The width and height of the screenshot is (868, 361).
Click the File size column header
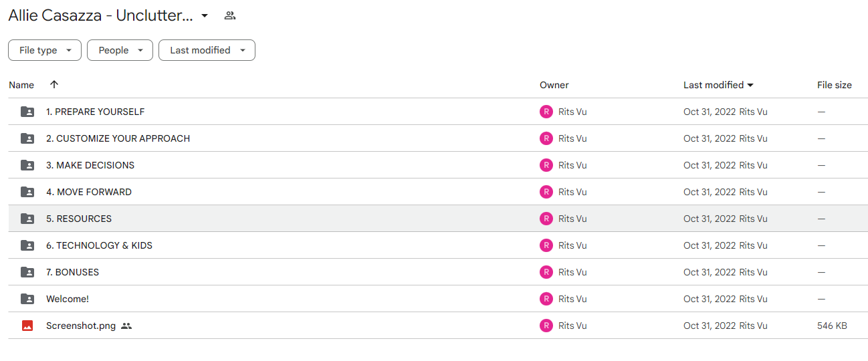[x=835, y=85]
